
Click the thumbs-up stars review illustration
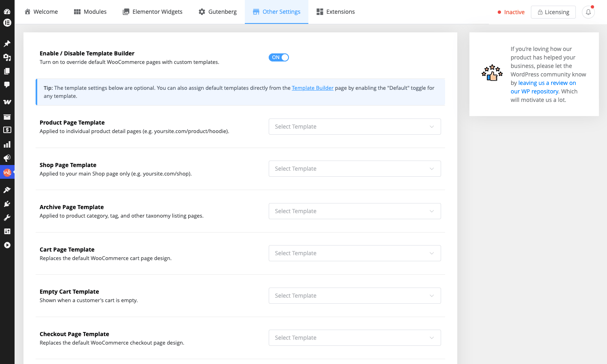[x=492, y=73]
